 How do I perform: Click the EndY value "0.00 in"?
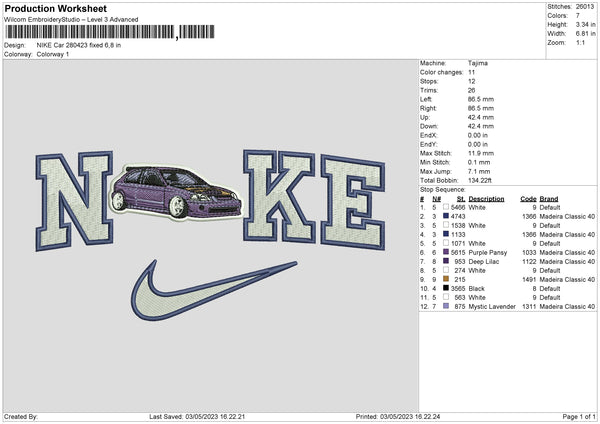click(478, 144)
